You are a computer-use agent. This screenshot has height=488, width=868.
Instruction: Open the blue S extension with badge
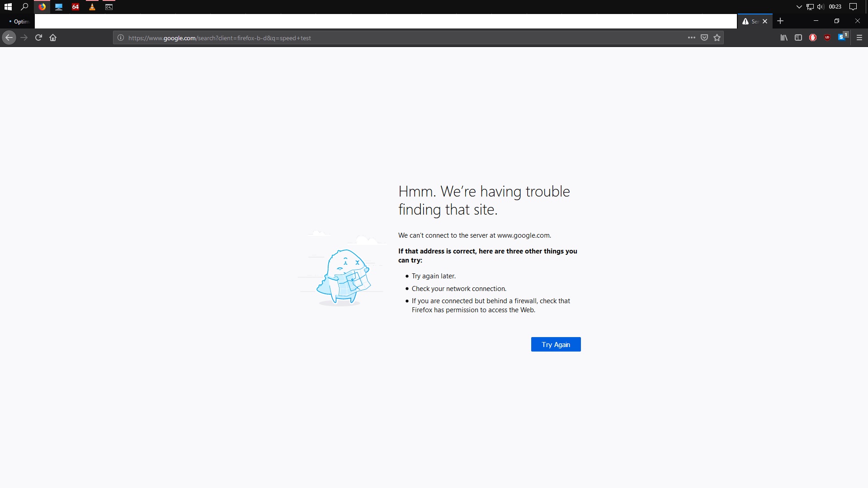(x=842, y=38)
